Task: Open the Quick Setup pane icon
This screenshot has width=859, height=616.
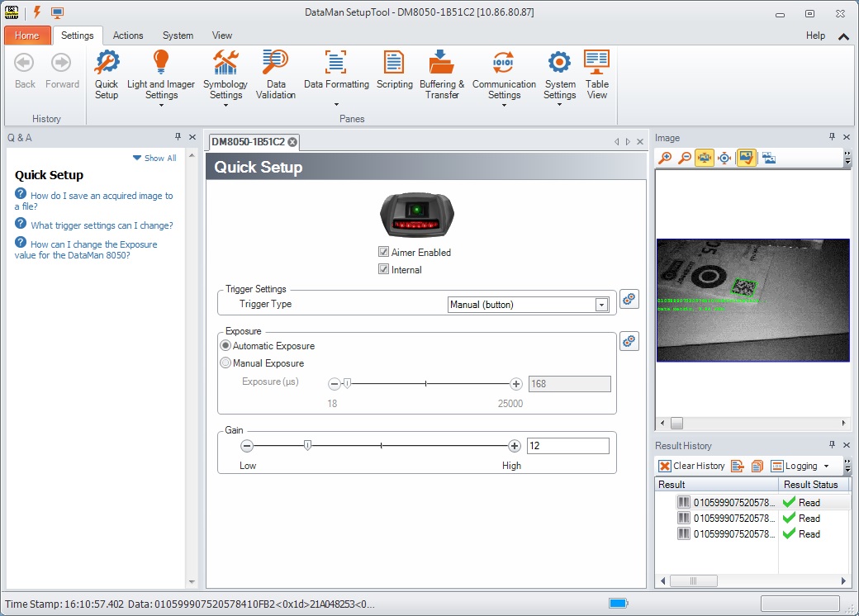Action: 107,64
